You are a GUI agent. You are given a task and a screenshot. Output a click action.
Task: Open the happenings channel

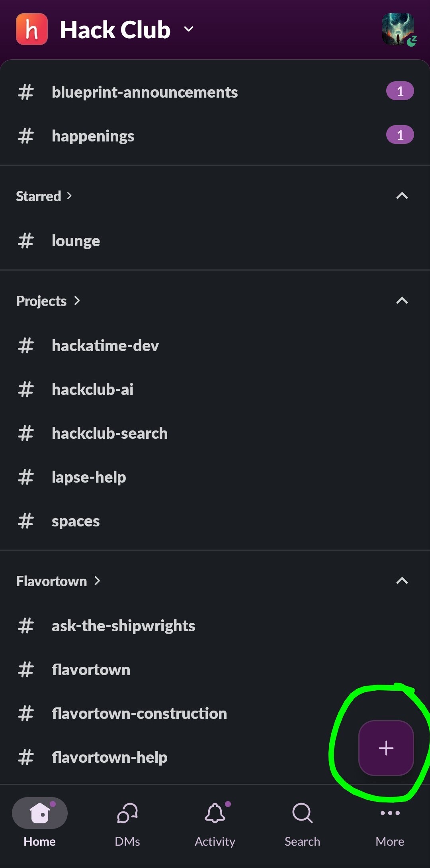click(93, 136)
